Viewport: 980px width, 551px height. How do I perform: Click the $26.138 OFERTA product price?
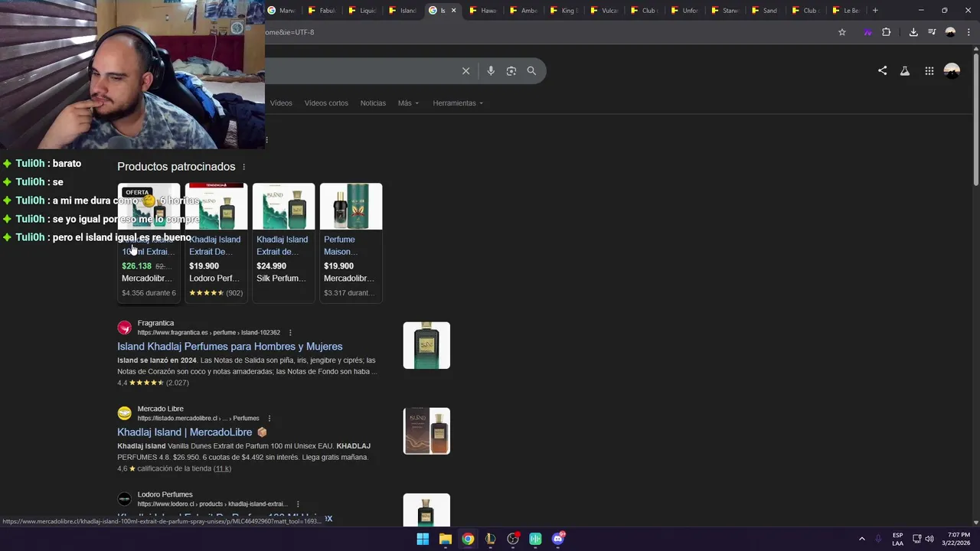click(136, 266)
